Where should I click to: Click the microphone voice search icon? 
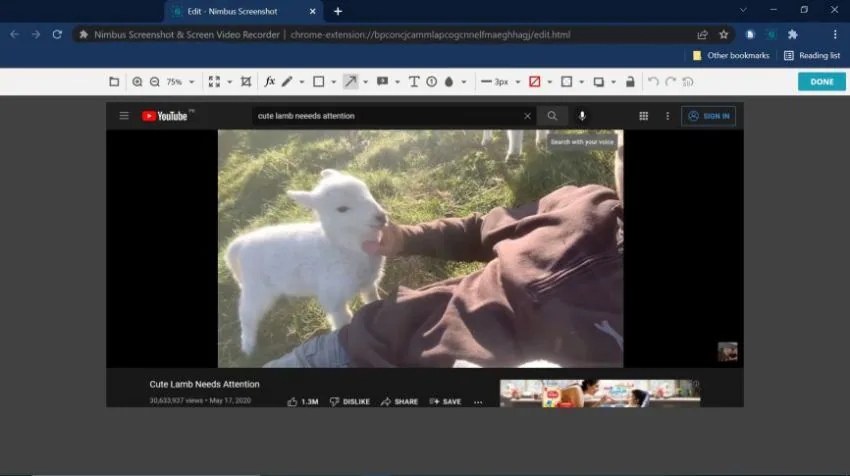point(582,116)
